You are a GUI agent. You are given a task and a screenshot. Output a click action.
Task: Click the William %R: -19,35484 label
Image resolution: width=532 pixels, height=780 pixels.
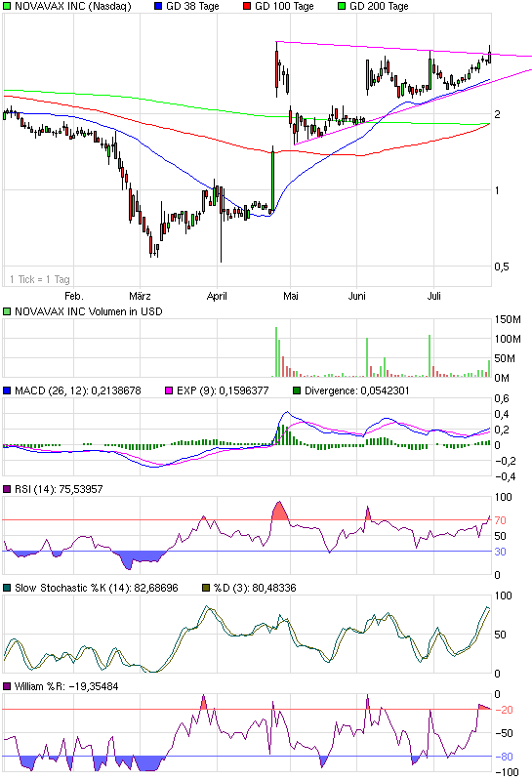66,686
